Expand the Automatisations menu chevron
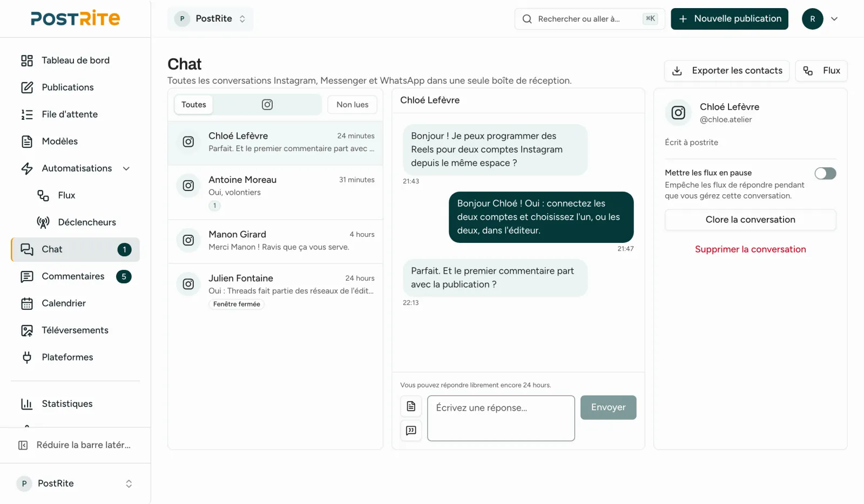Image resolution: width=864 pixels, height=504 pixels. (x=126, y=168)
